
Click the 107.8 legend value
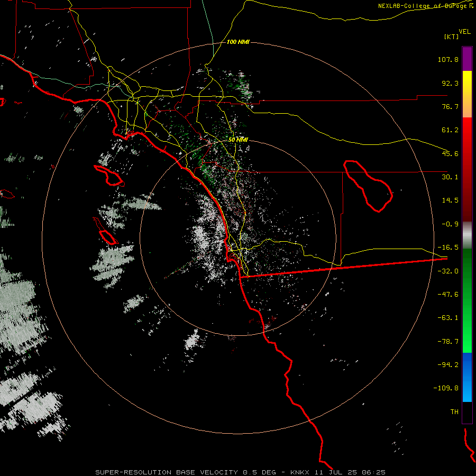(x=448, y=59)
